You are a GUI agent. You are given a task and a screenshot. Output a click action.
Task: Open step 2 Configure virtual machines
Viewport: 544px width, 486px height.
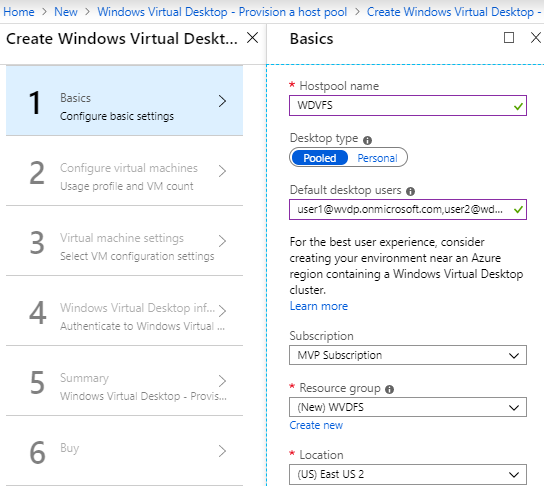125,171
